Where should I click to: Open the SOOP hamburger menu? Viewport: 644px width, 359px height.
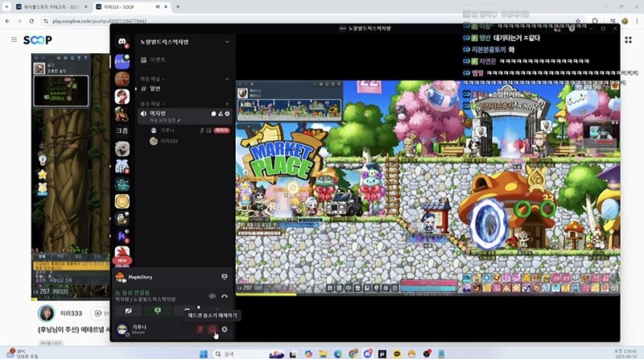click(14, 39)
